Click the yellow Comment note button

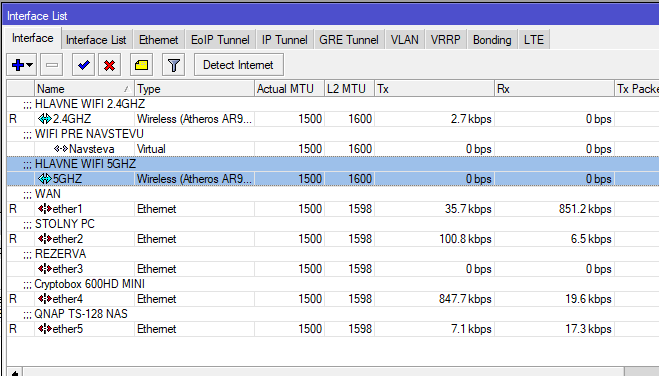tap(141, 65)
